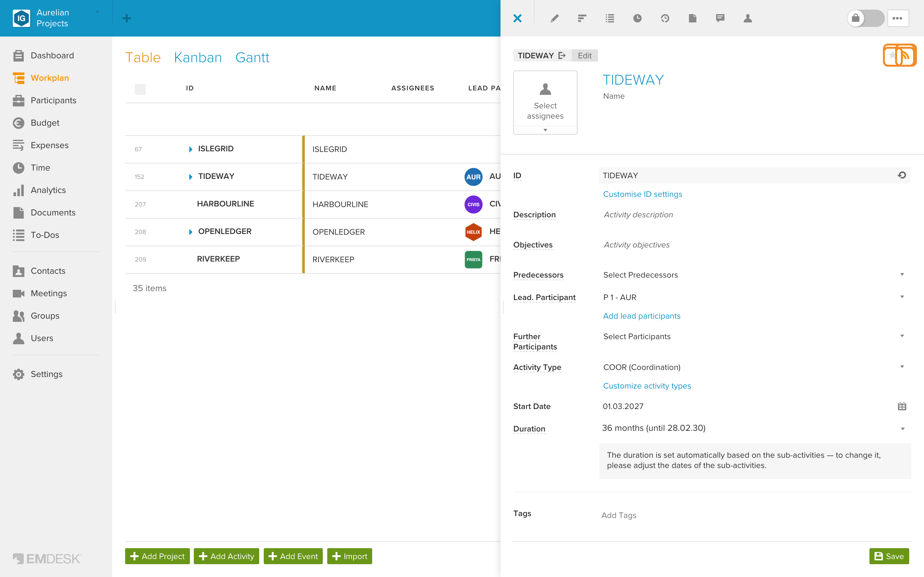The image size is (924, 577).
Task: Open the person assignees icon in toolbar
Action: coord(748,18)
